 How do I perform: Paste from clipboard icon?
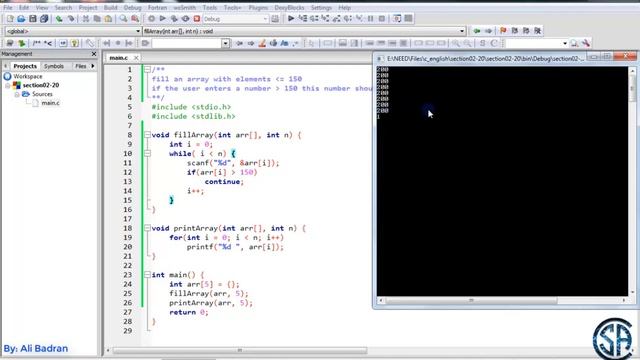tap(108, 19)
